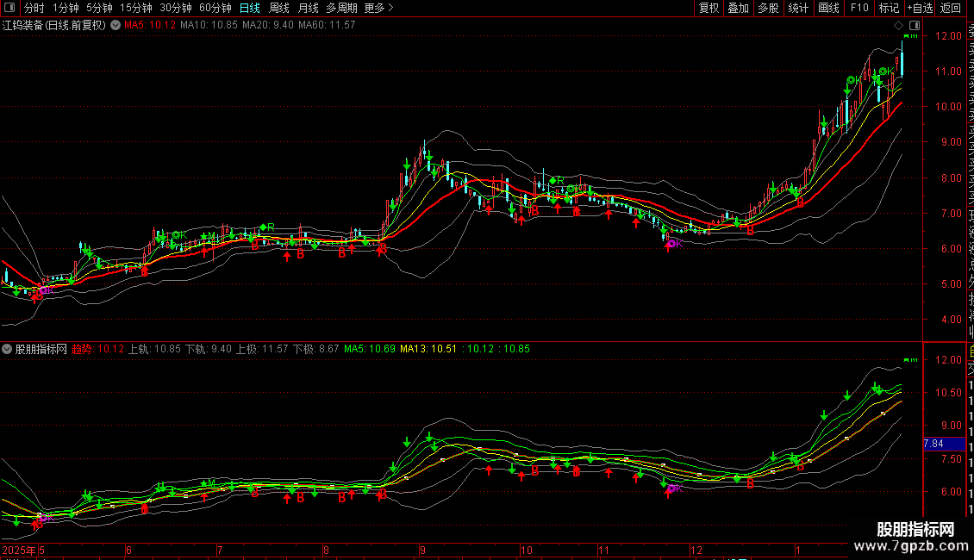
Task: Click the panel toggle icon at top-left
Action: (x=9, y=8)
